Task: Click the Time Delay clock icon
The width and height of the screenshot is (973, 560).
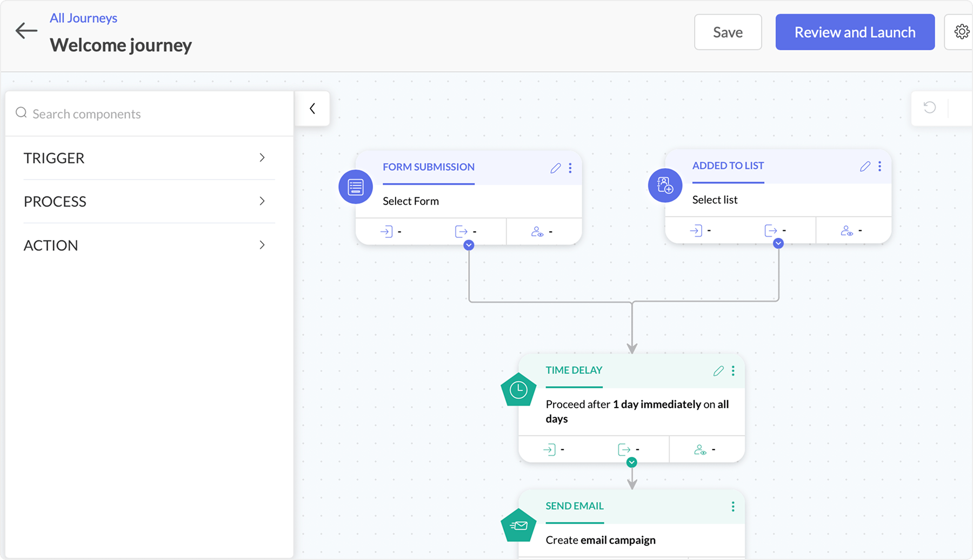Action: coord(518,390)
